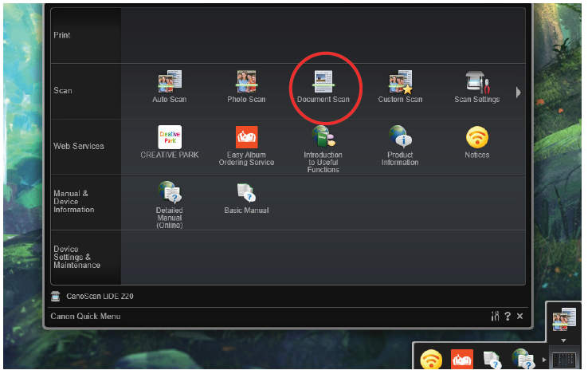588x374 pixels.
Task: Open Detailed Manual (Online)
Action: click(171, 206)
